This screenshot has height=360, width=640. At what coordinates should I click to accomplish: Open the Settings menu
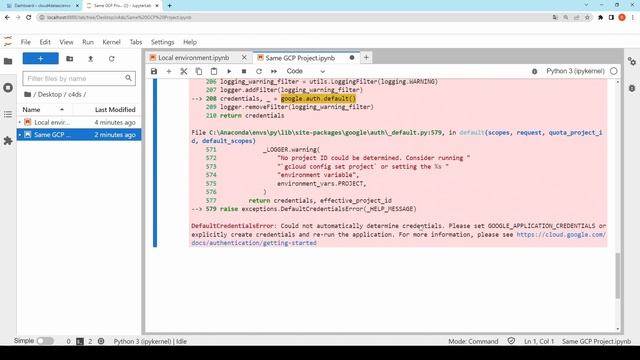coord(162,42)
